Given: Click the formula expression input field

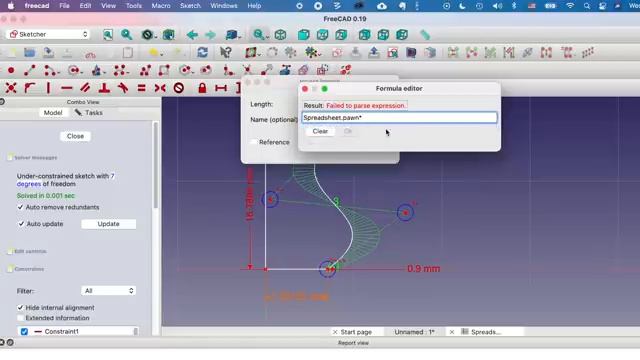Looking at the screenshot, I should tap(399, 118).
